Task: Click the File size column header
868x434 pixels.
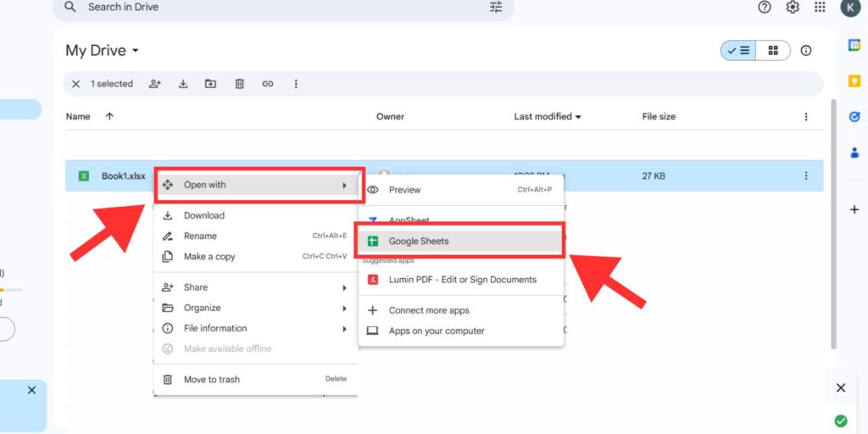Action: click(659, 116)
